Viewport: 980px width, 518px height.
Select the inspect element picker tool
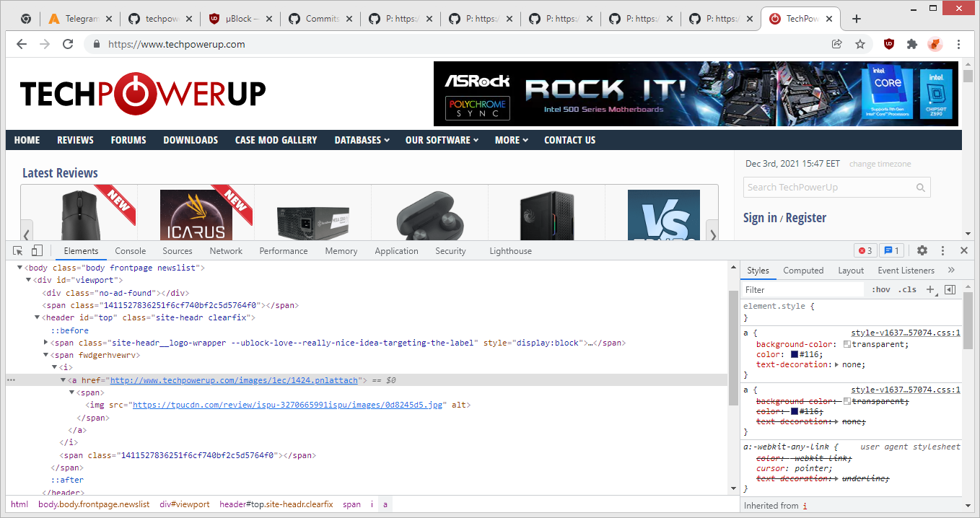click(18, 251)
